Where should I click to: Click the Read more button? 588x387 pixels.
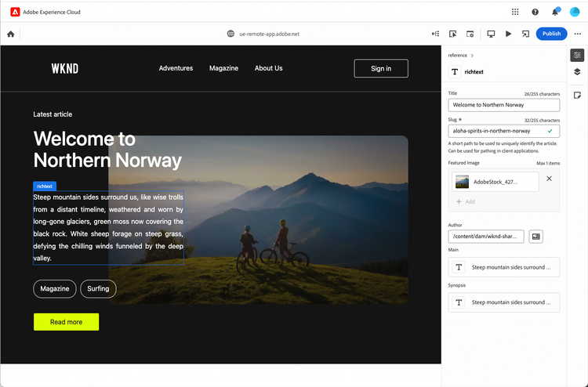click(67, 322)
